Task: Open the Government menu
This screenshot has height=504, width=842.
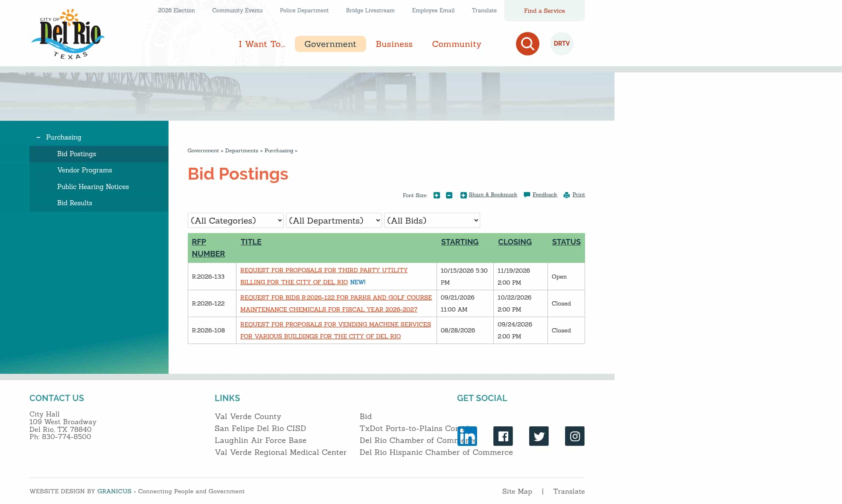Action: tap(330, 44)
